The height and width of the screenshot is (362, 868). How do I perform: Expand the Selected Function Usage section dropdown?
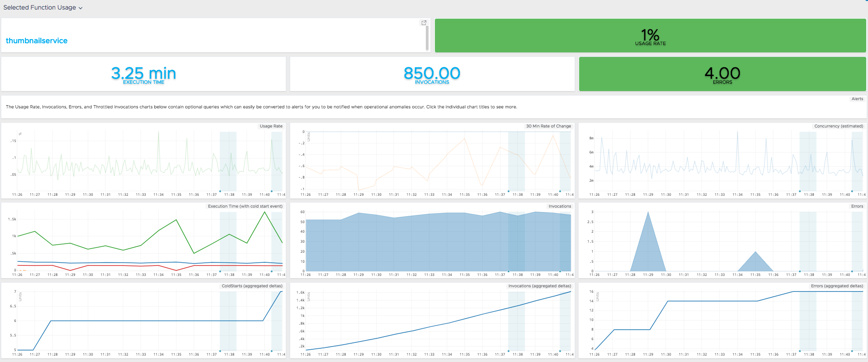(x=81, y=8)
